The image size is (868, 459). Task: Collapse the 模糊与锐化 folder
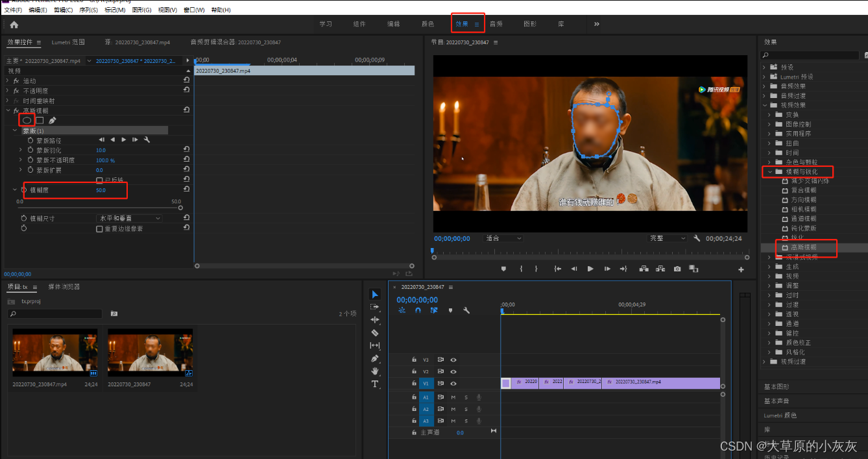pos(770,171)
